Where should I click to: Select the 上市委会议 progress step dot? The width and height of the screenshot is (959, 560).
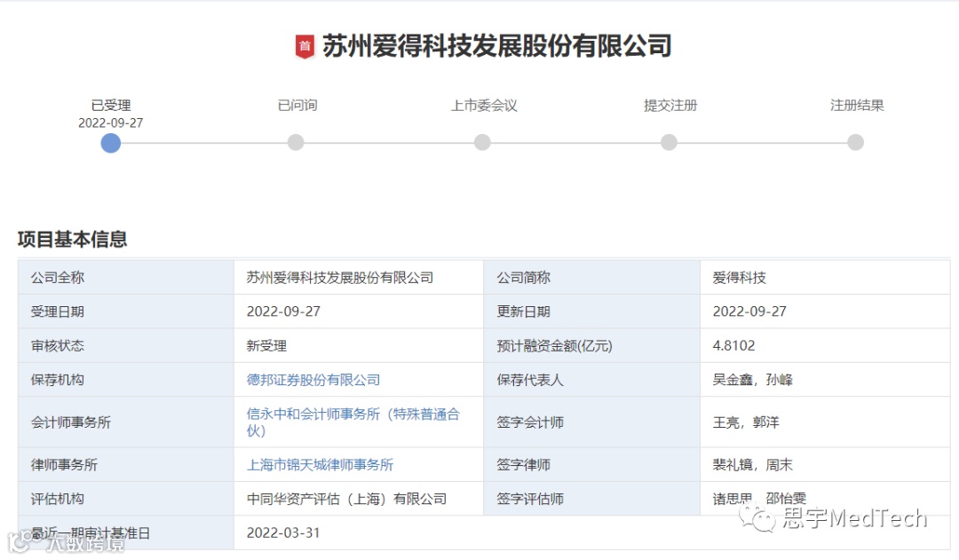[x=482, y=143]
